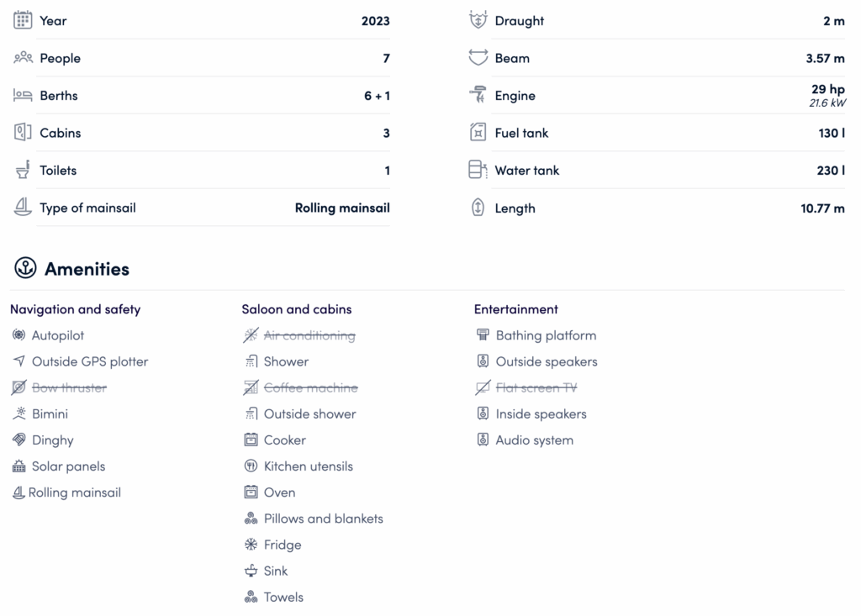Click the Solar panels amenity label

(68, 466)
